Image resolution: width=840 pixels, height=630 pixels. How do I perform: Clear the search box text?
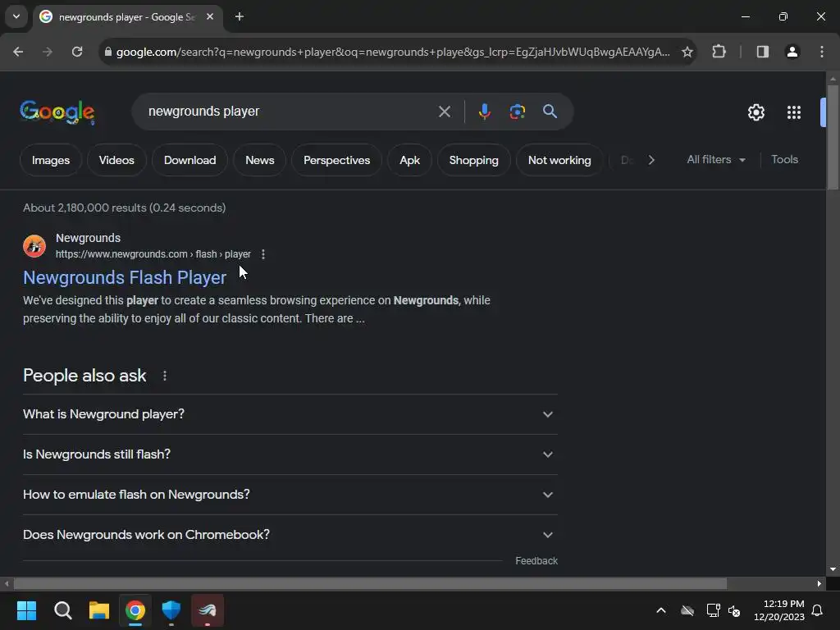[x=444, y=112]
